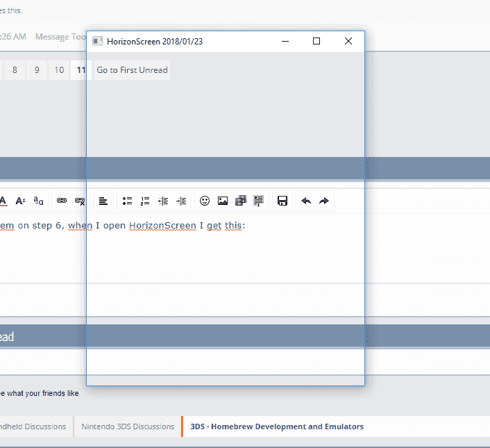This screenshot has height=448, width=490.
Task: Click the text color A icon in editor toolbar
Action: point(3,201)
